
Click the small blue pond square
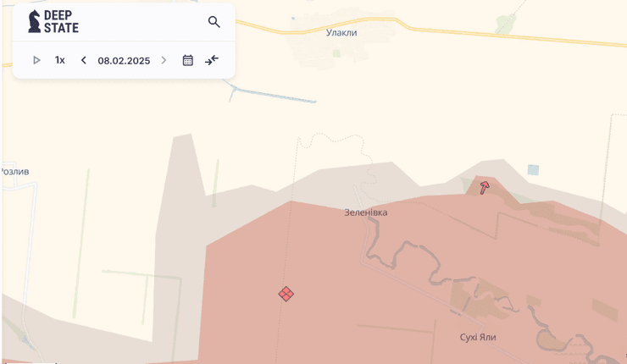tap(533, 169)
